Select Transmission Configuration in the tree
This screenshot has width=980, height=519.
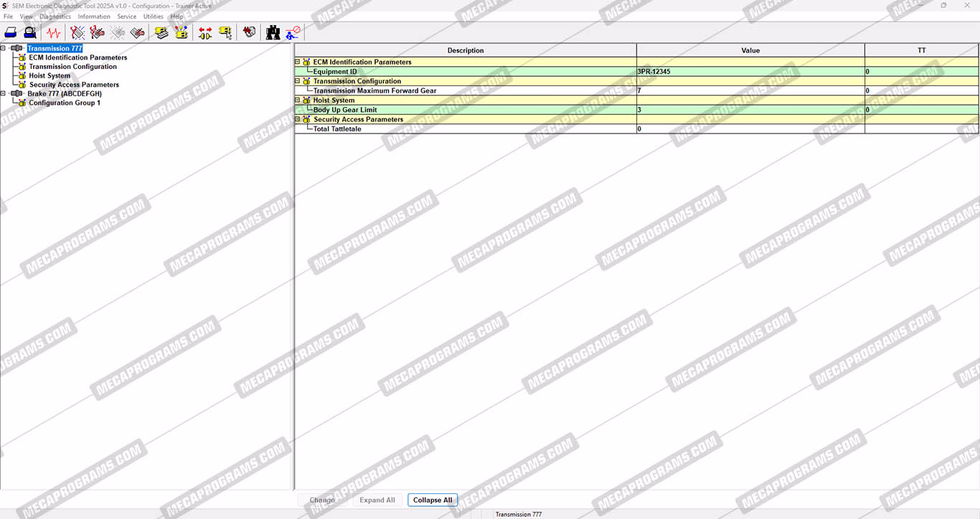[x=73, y=67]
